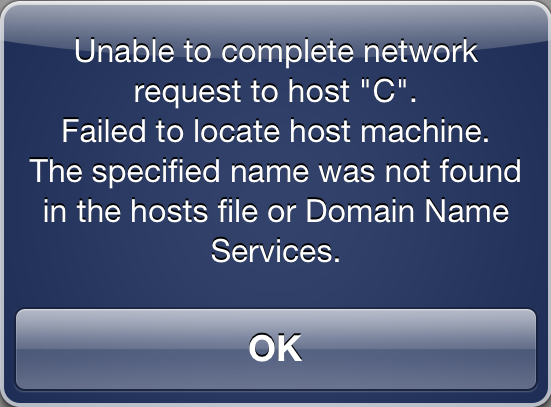Click the empty dialog area above OK
551x407 pixels.
[276, 286]
